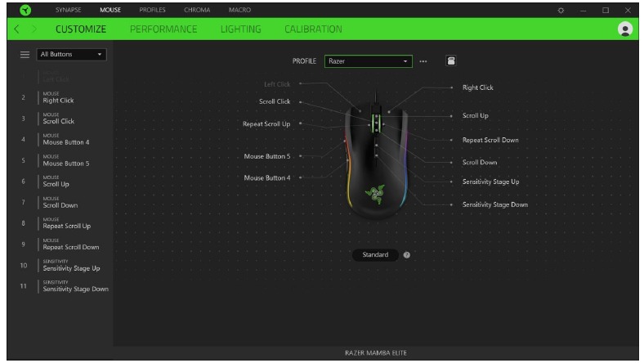Go back with the left arrow
Image resolution: width=644 pixels, height=363 pixels.
click(x=16, y=29)
